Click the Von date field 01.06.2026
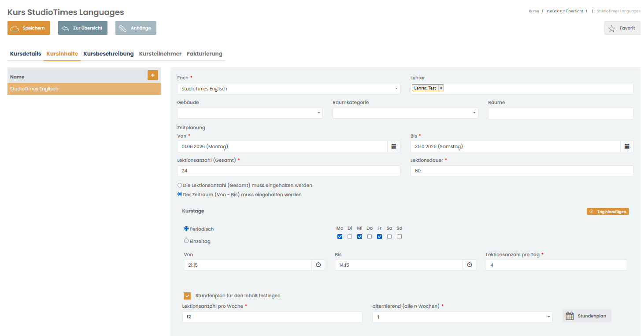The height and width of the screenshot is (336, 644). pos(282,146)
